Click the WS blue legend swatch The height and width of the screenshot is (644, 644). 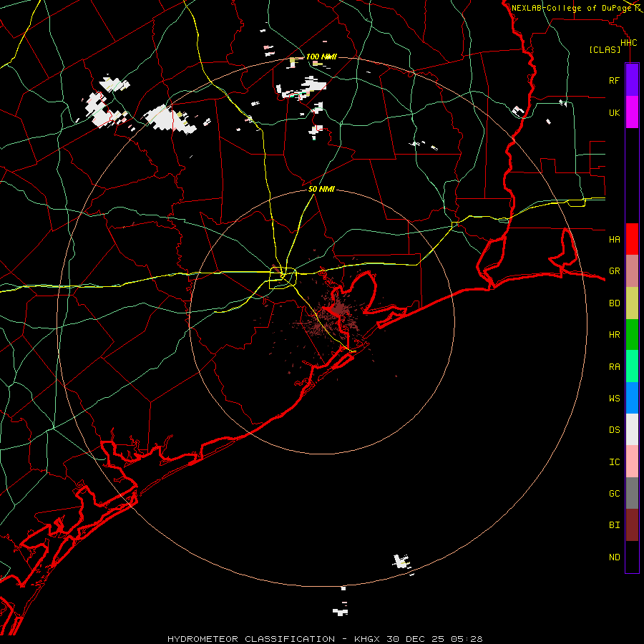point(632,398)
